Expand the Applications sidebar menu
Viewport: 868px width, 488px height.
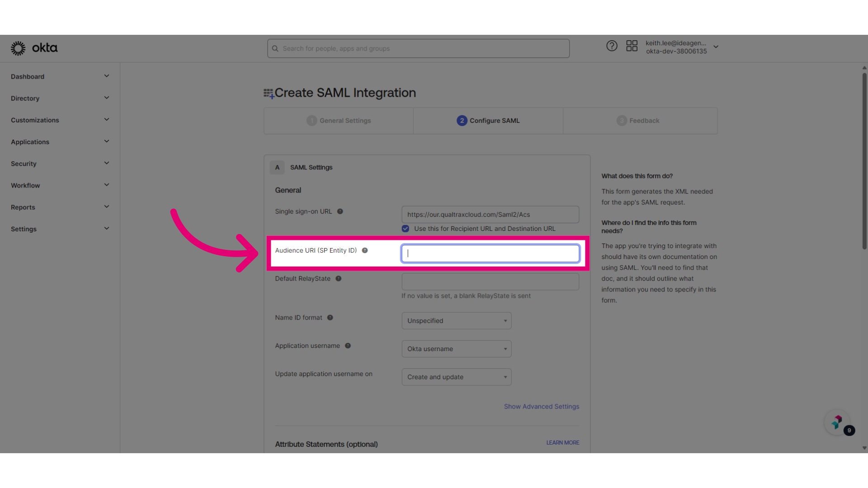(60, 142)
